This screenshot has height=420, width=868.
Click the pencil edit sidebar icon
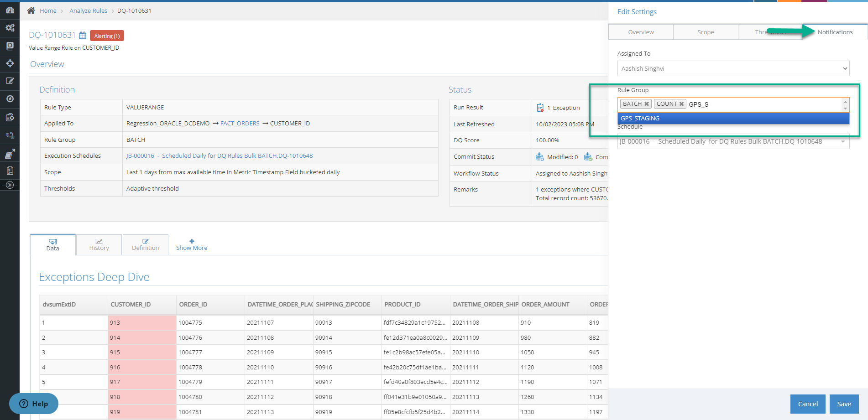coord(10,81)
